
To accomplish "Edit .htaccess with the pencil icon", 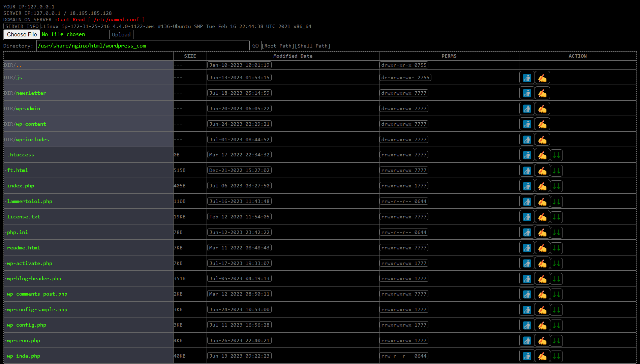I will coord(542,155).
